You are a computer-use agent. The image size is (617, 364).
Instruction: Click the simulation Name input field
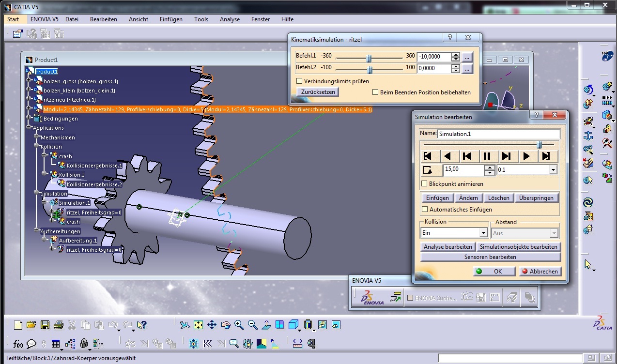point(498,134)
